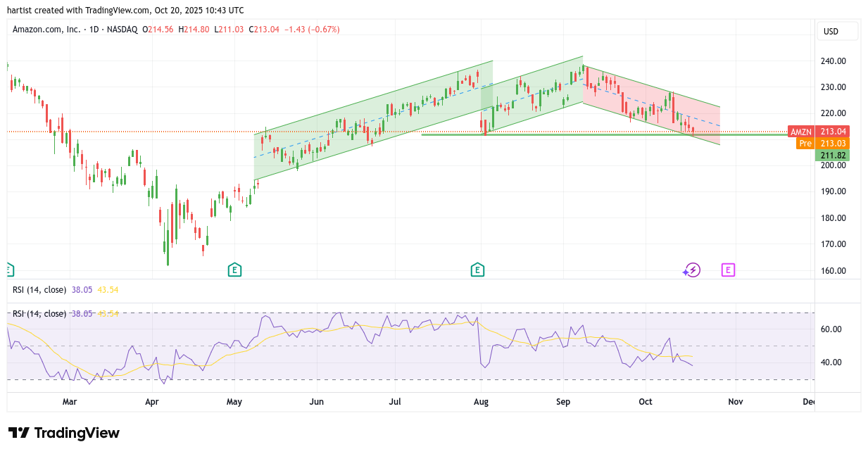Select the RSI legend inside the lower pane
Viewport: 868px width, 454px height.
[x=40, y=314]
